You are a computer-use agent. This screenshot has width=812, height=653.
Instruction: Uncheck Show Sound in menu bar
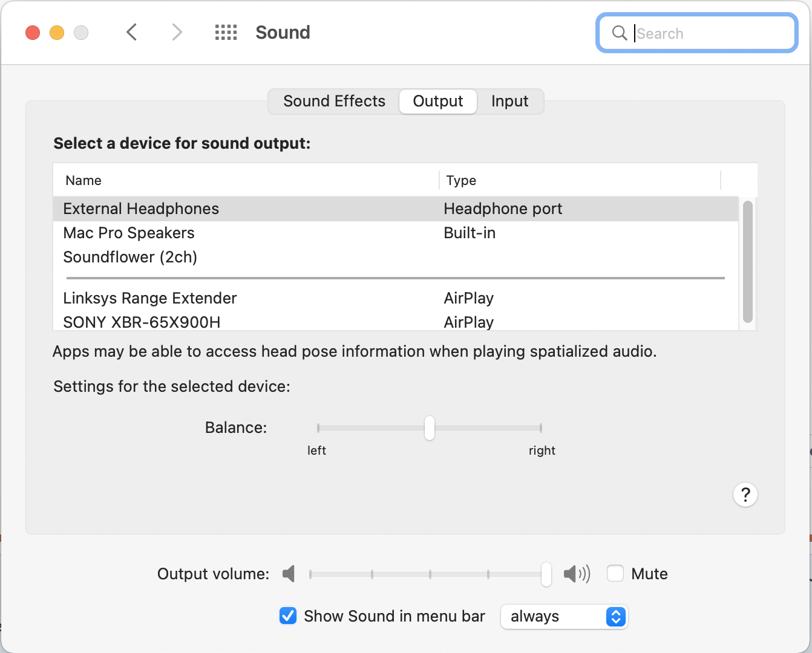click(x=288, y=616)
